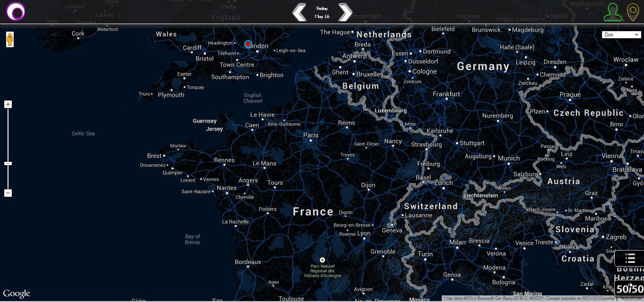The height and width of the screenshot is (302, 644).
Task: Click the Germany country label
Action: coord(483,67)
